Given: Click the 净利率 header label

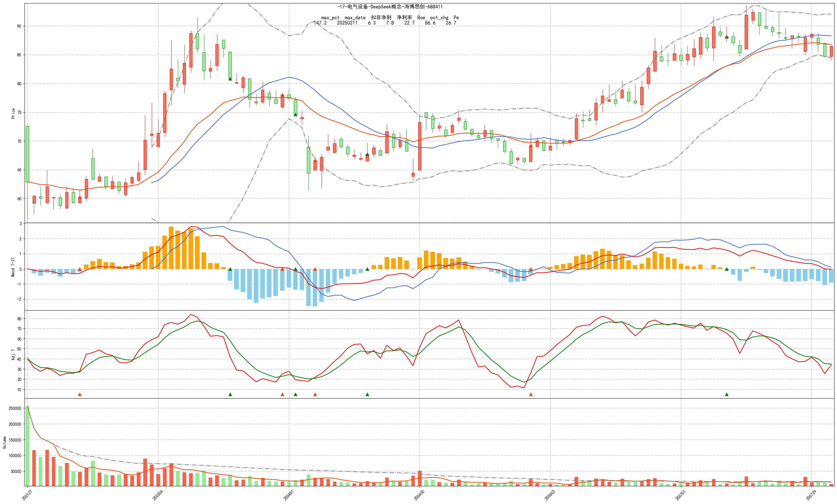Looking at the screenshot, I should pyautogui.click(x=405, y=18).
